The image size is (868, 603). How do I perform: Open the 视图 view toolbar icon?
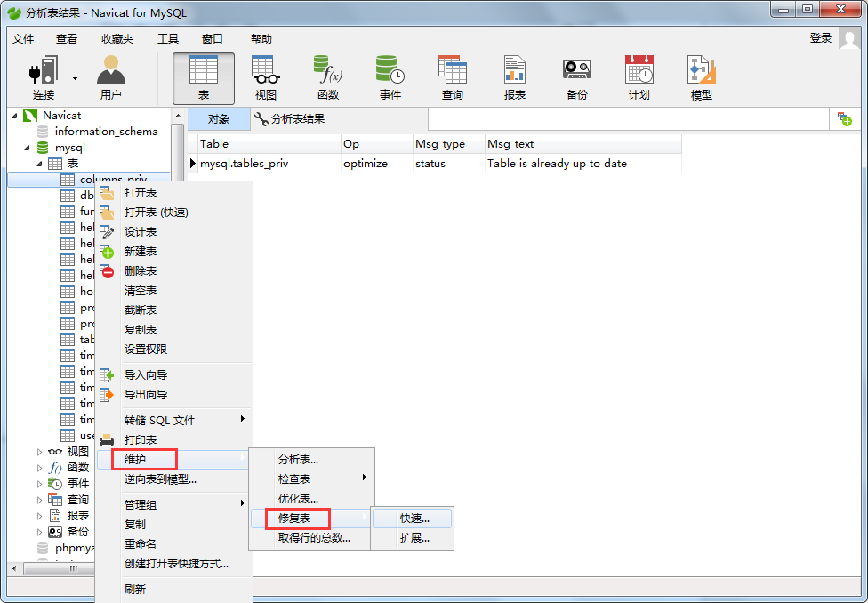[x=266, y=77]
